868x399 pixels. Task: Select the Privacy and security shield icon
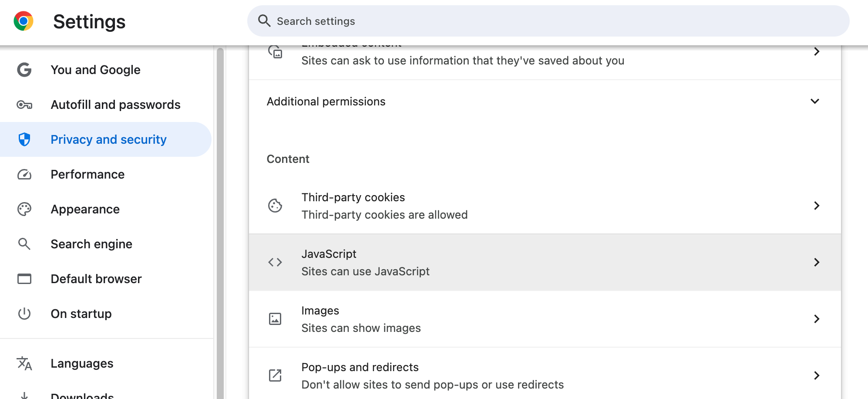pyautogui.click(x=24, y=139)
